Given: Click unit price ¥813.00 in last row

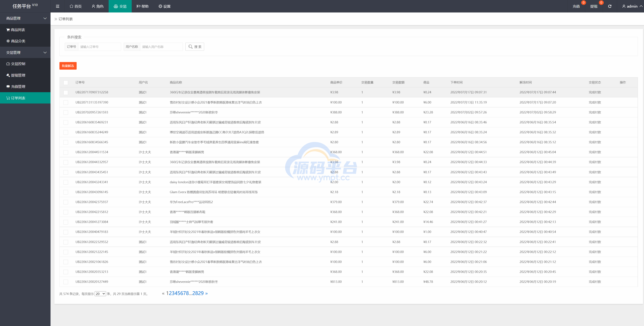Looking at the screenshot, I should click(336, 282).
